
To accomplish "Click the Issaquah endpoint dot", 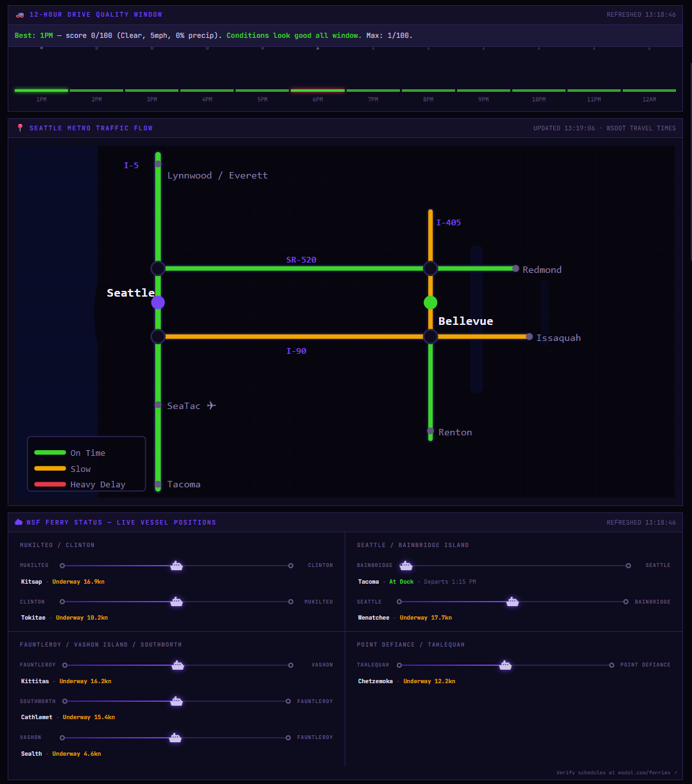I will tap(529, 336).
